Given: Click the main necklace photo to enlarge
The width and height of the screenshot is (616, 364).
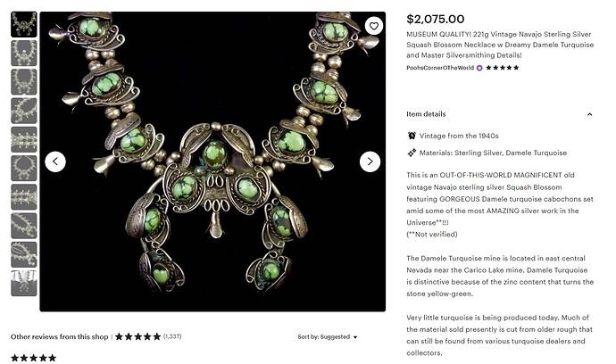Looking at the screenshot, I should tap(212, 161).
